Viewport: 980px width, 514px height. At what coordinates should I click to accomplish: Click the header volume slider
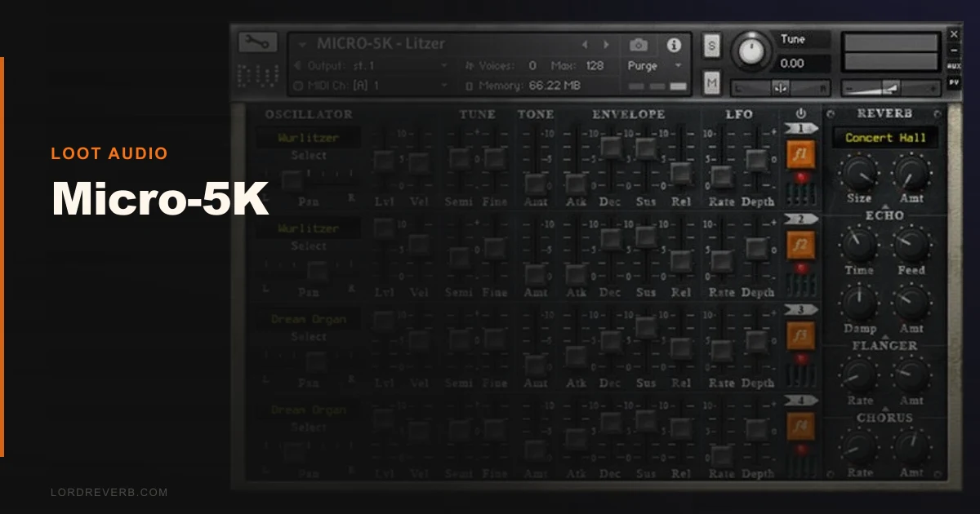pyautogui.click(x=892, y=87)
